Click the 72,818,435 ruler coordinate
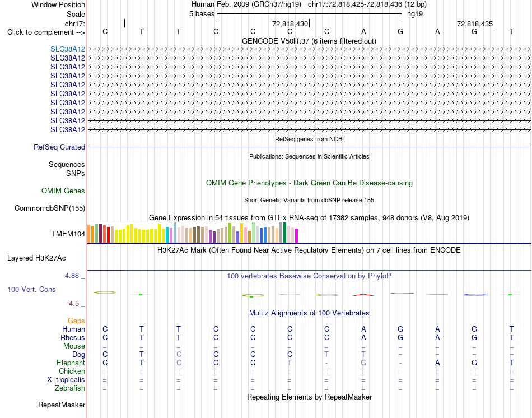The height and width of the screenshot is (418, 532). (475, 24)
